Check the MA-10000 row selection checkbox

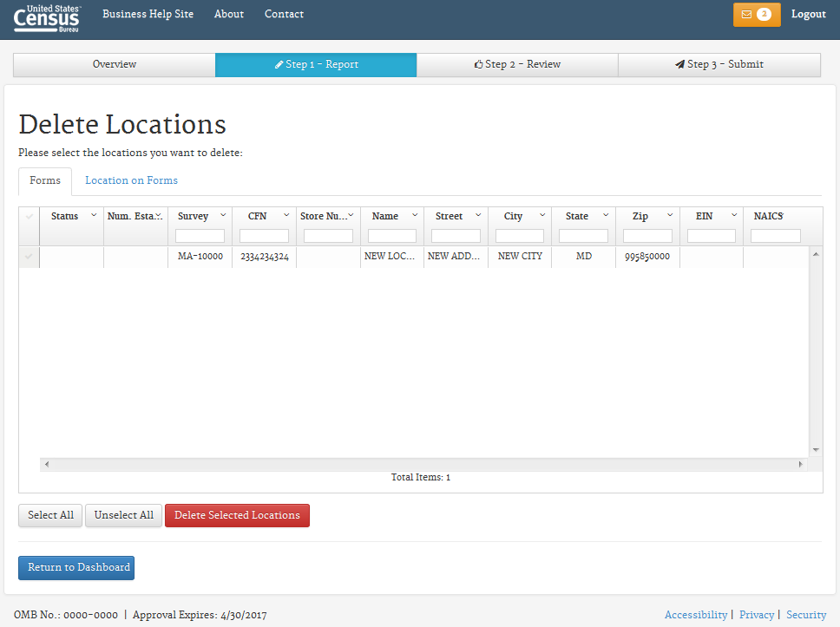point(29,257)
